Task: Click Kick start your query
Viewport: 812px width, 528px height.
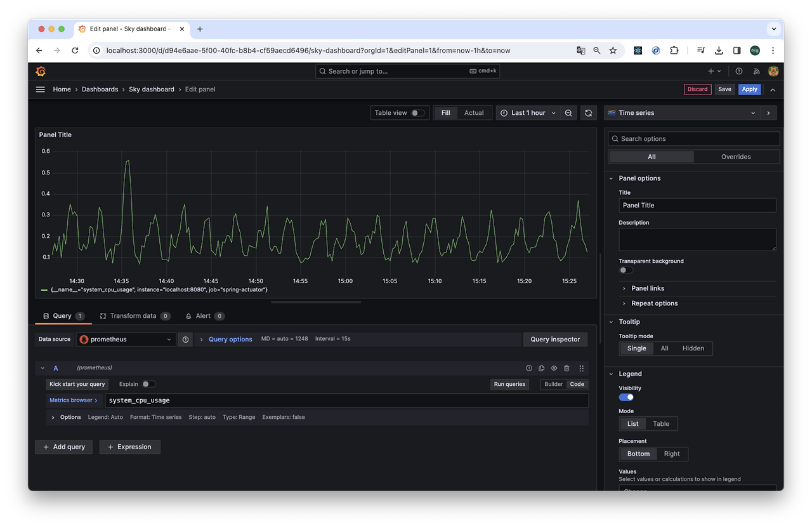Action: tap(77, 384)
